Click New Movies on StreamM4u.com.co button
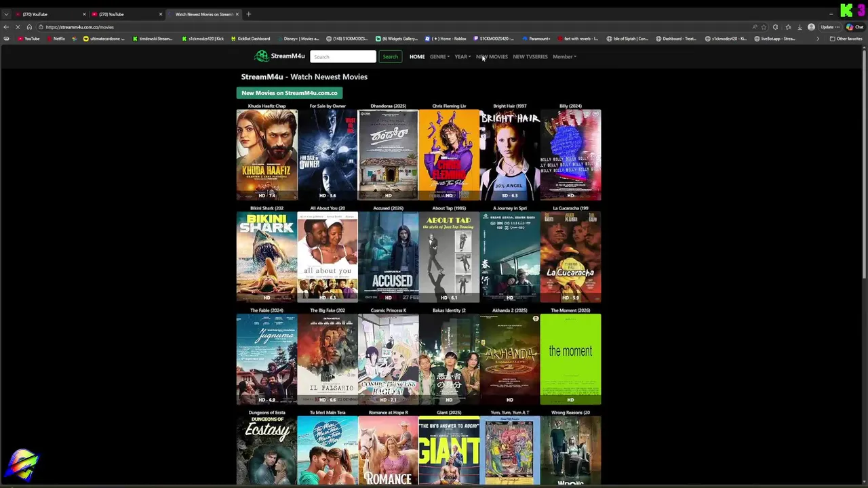 click(290, 93)
